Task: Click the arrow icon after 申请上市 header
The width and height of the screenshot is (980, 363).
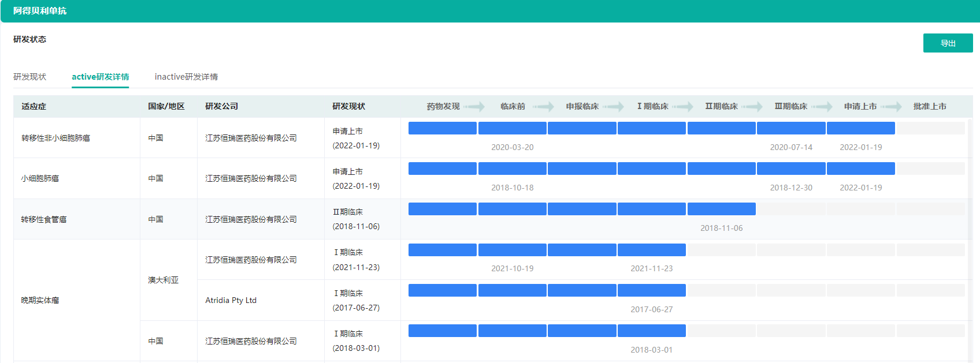Action: point(892,107)
